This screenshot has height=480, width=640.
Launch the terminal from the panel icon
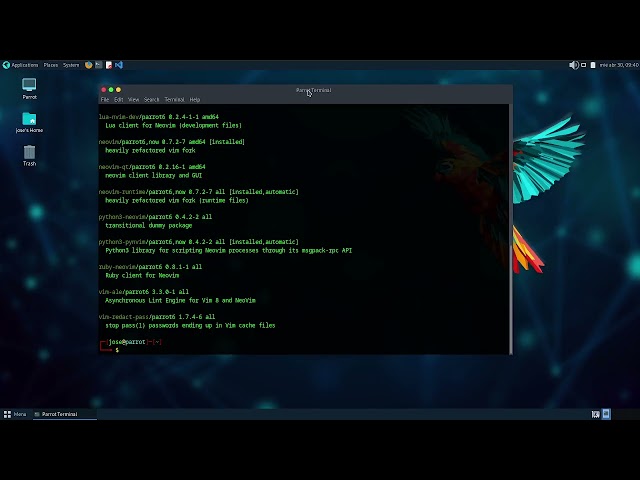click(99, 65)
